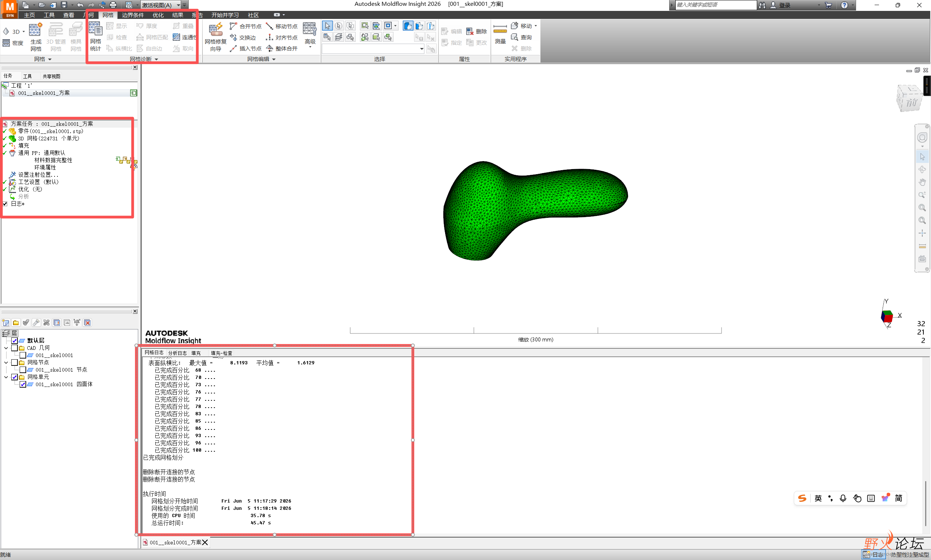Click the shopping cart icon in title bar
This screenshot has width=931, height=560.
pos(828,5)
